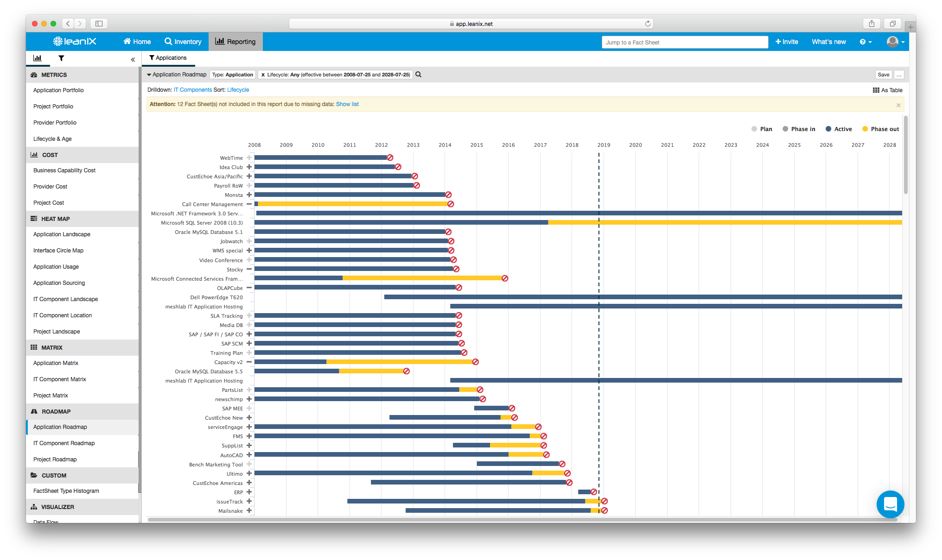Go to the Inventory menu
The height and width of the screenshot is (560, 942).
183,42
